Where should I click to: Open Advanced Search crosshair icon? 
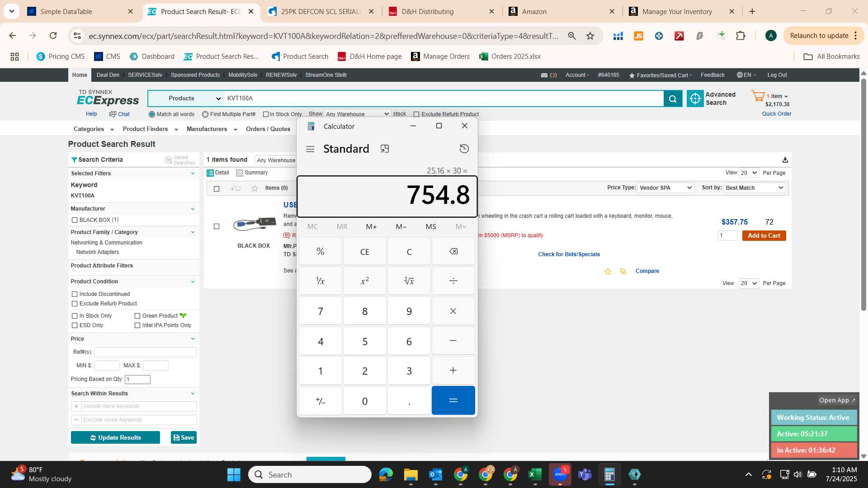tap(695, 99)
